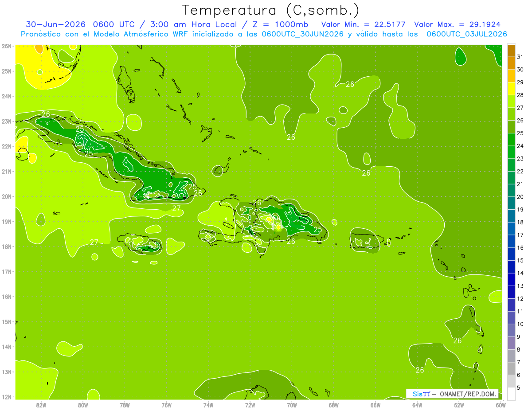Click the '68W' longitude axis label

point(333,404)
